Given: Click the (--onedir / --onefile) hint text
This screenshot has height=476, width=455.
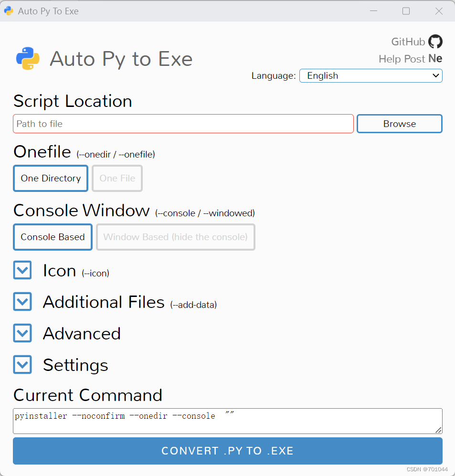Looking at the screenshot, I should pyautogui.click(x=116, y=155).
